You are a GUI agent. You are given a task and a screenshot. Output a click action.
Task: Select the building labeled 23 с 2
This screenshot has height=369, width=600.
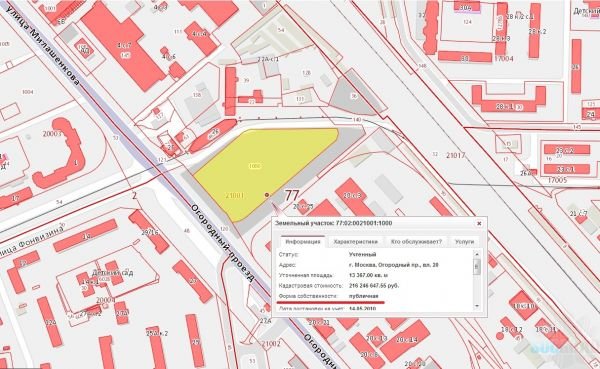pyautogui.click(x=566, y=150)
